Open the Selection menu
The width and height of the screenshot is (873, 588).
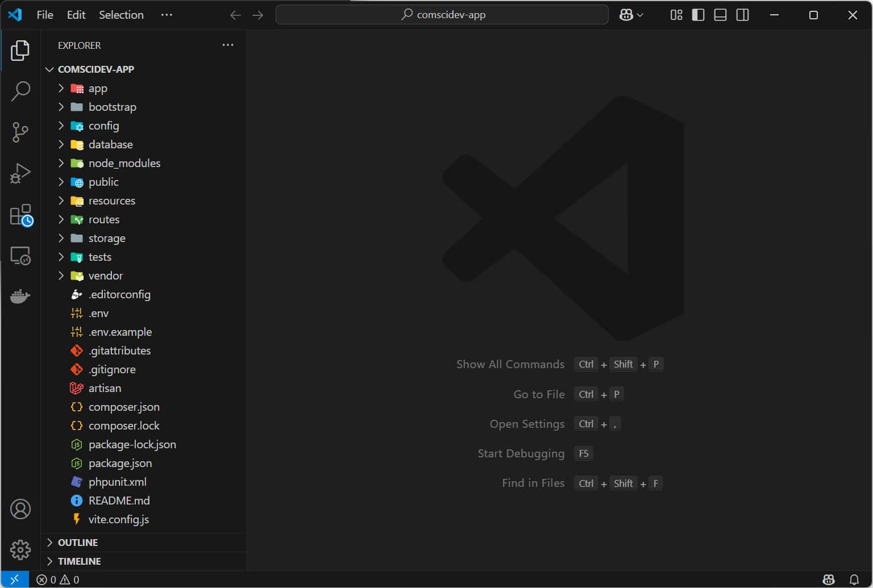pos(121,15)
